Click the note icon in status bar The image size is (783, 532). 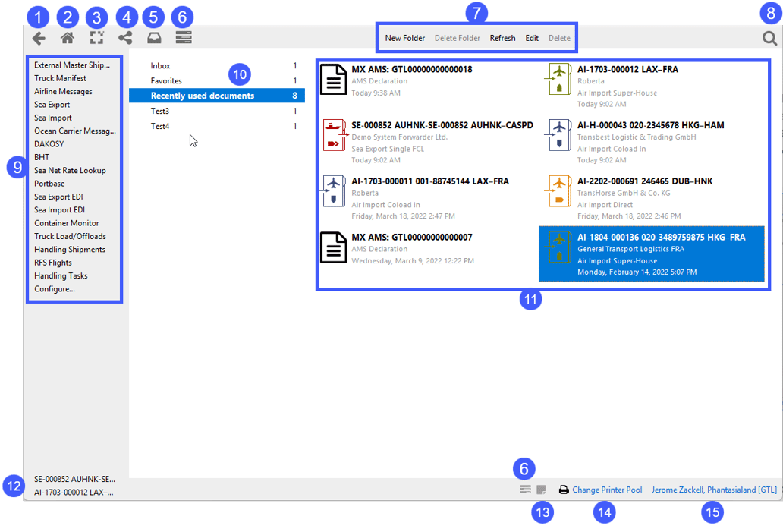tap(541, 490)
